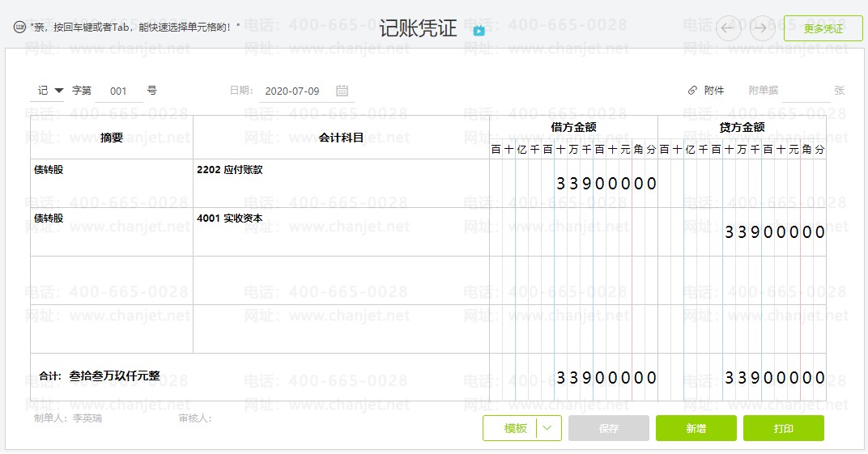Click first row 债转股 summary cell
Image resolution: width=868 pixels, height=454 pixels.
click(x=112, y=184)
